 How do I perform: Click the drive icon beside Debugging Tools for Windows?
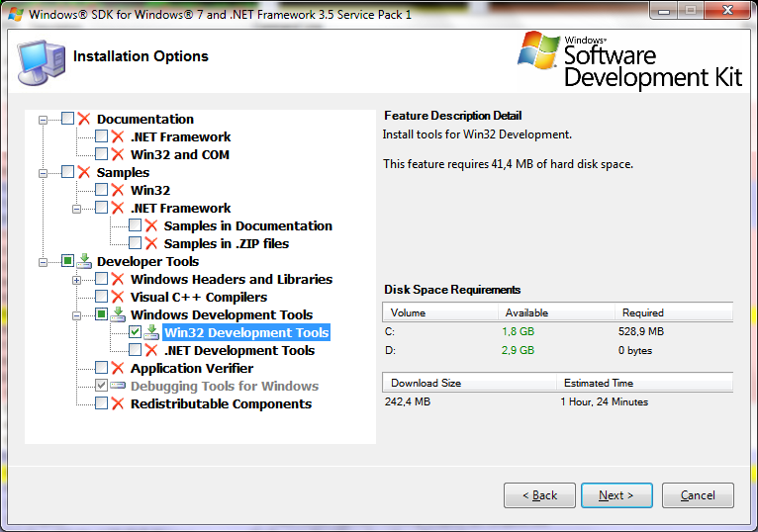pos(118,386)
